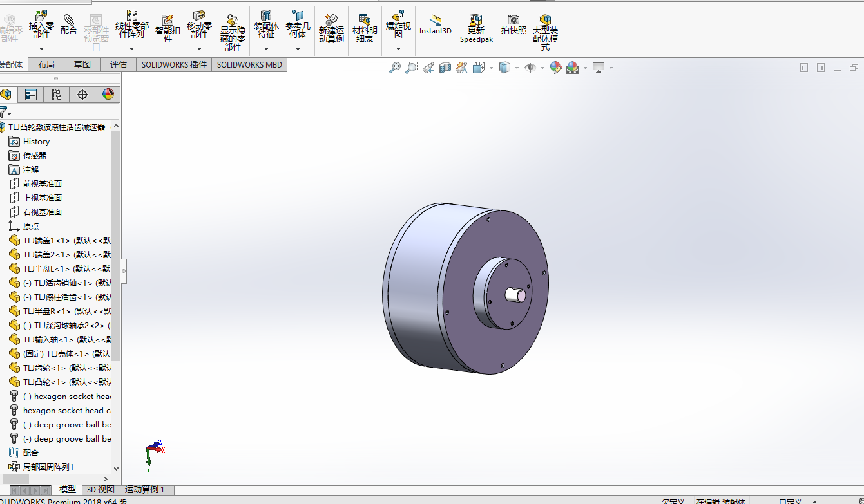The height and width of the screenshot is (504, 864).
Task: Open the DisplayManager color ball tab
Action: [108, 95]
